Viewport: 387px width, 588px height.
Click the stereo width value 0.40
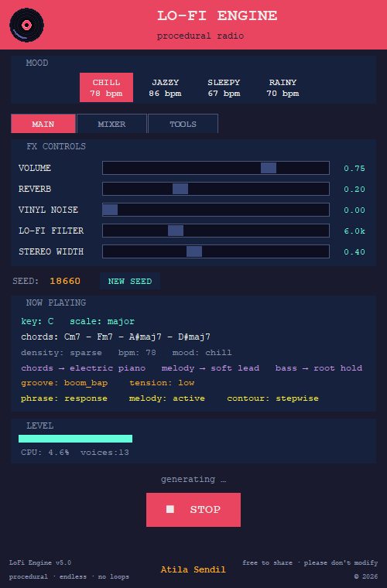pyautogui.click(x=354, y=252)
